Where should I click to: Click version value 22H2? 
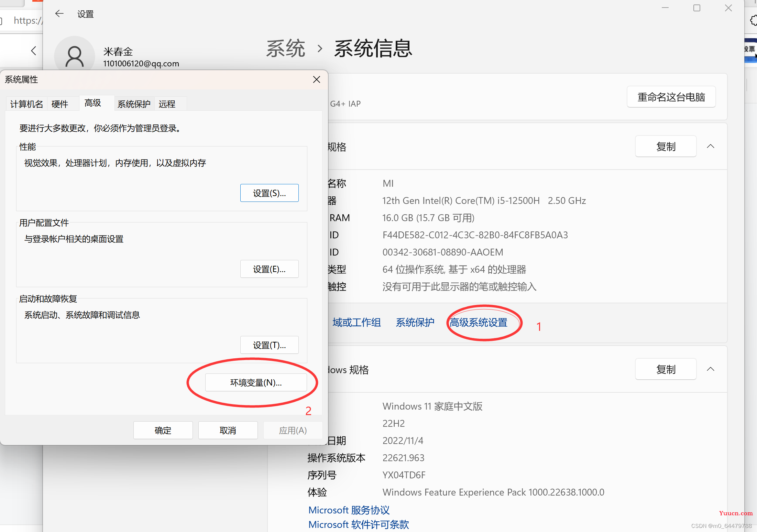tap(394, 423)
